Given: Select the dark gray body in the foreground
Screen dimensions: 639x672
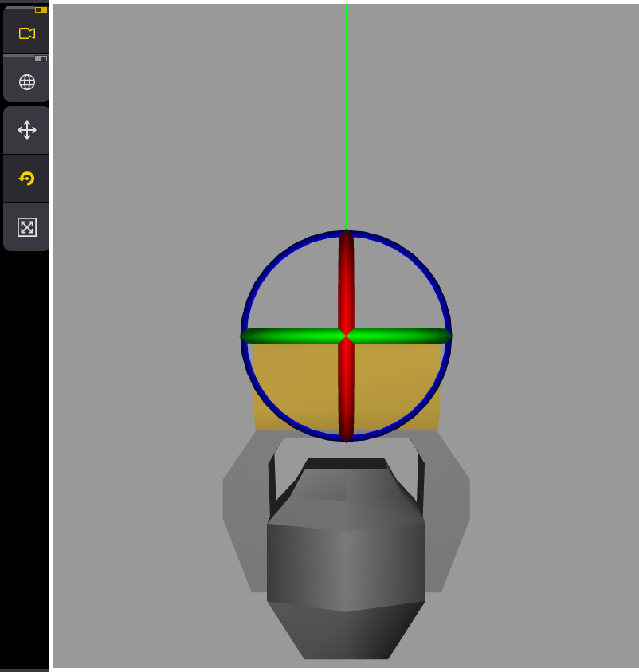Looking at the screenshot, I should pyautogui.click(x=346, y=566).
